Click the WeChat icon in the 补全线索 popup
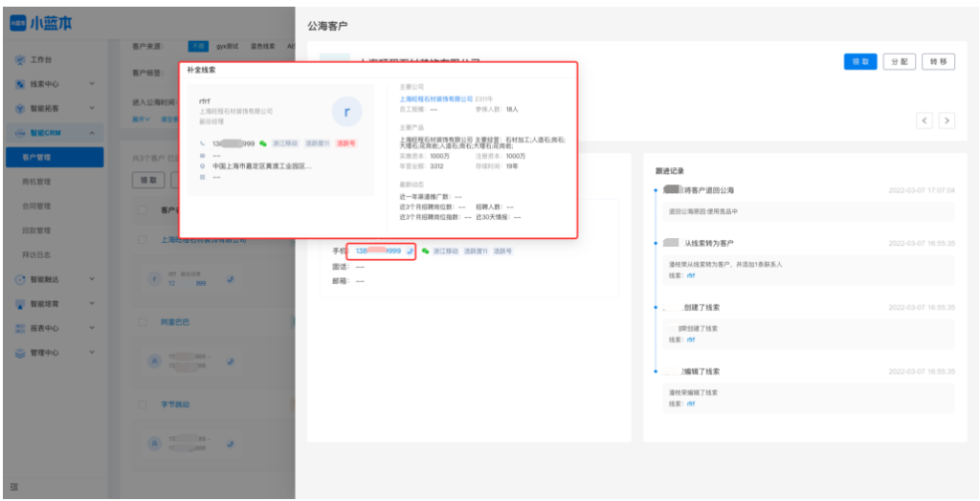Viewport: 980px width, 501px height. 262,143
